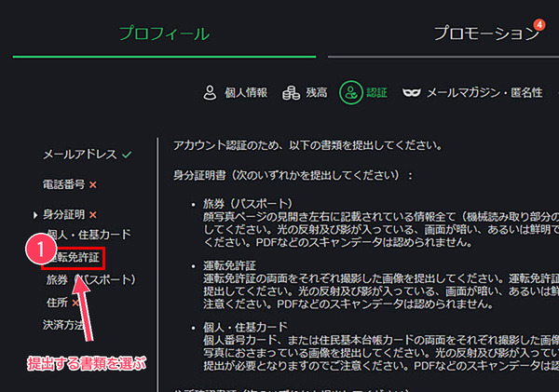559x392 pixels.
Task: Click the green checkmark beside メールアドレス
Action: pyautogui.click(x=127, y=155)
